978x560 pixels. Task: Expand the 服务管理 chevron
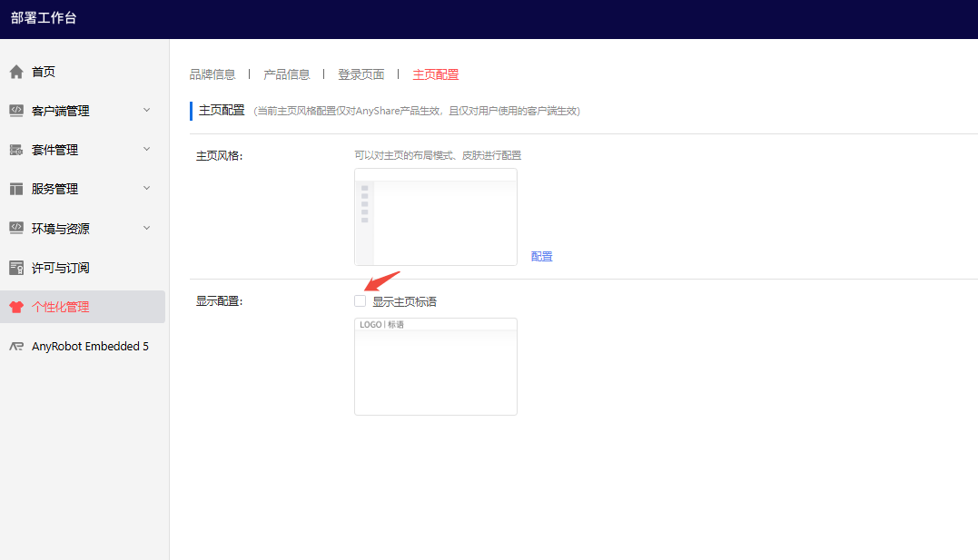click(147, 188)
